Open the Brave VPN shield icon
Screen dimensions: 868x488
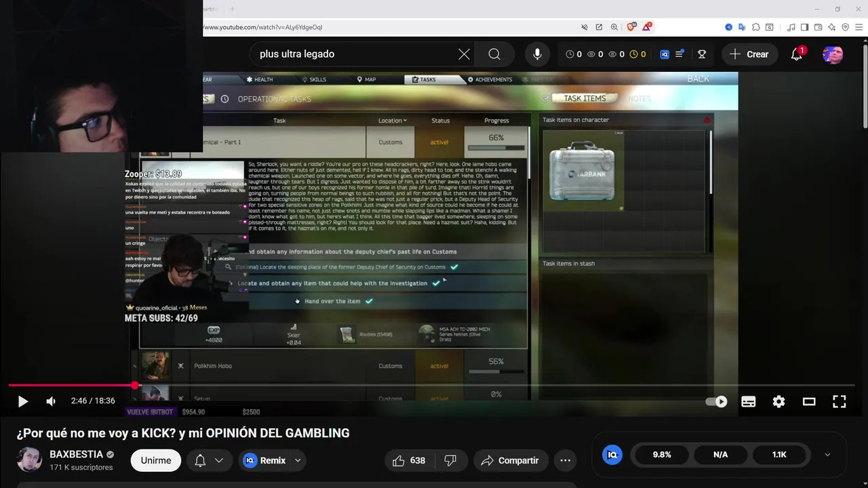point(845,27)
